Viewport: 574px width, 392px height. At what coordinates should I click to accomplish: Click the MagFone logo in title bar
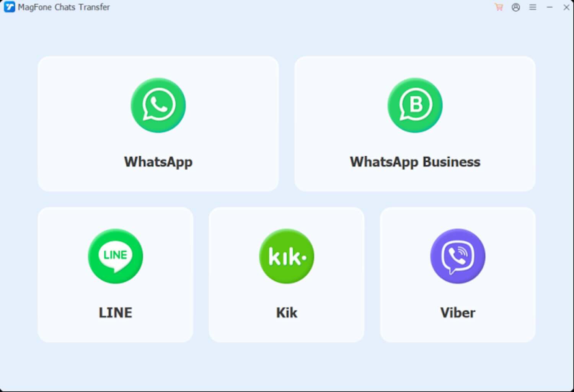pyautogui.click(x=9, y=7)
